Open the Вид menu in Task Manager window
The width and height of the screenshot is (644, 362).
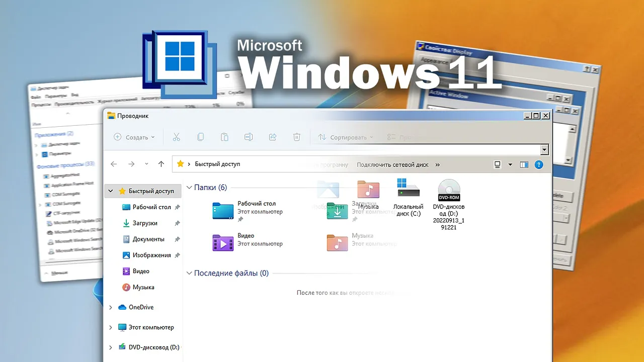click(74, 95)
